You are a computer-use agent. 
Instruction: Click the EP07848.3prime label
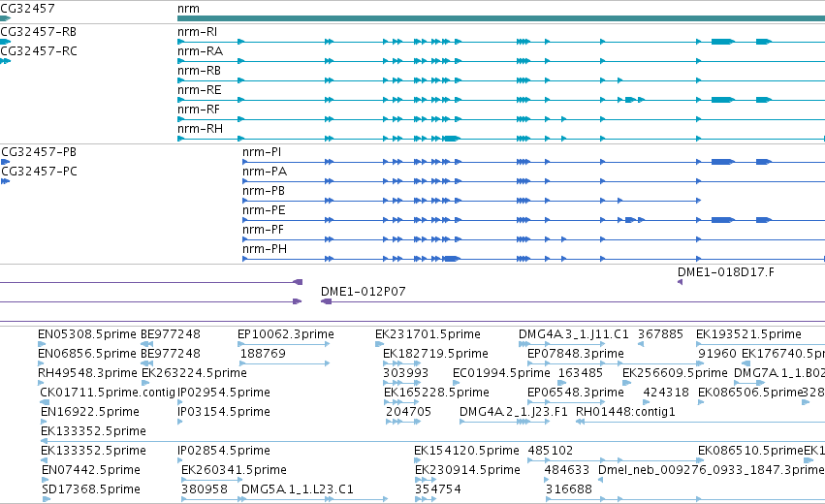pos(576,354)
